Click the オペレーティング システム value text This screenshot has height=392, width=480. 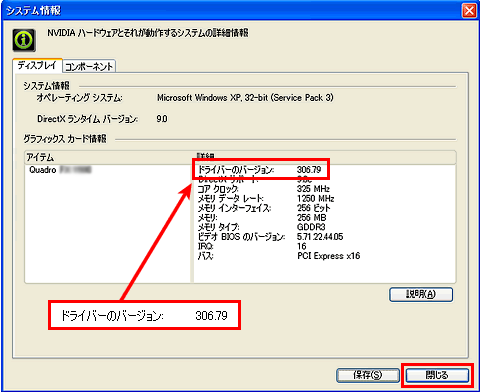pos(245,98)
